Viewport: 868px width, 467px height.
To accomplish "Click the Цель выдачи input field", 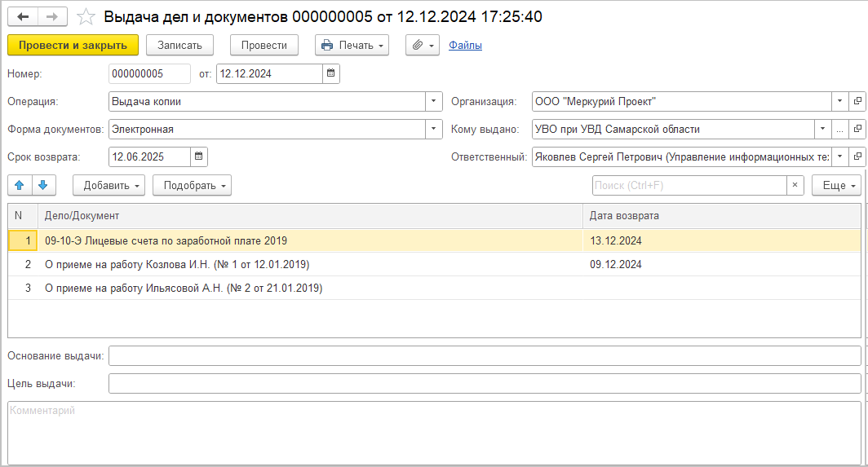I will (485, 383).
